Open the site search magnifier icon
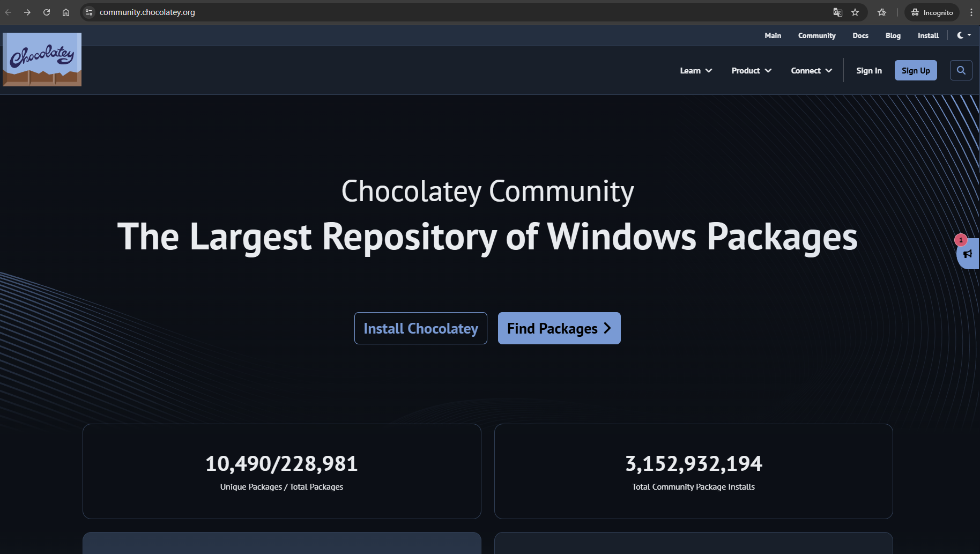 [x=961, y=70]
